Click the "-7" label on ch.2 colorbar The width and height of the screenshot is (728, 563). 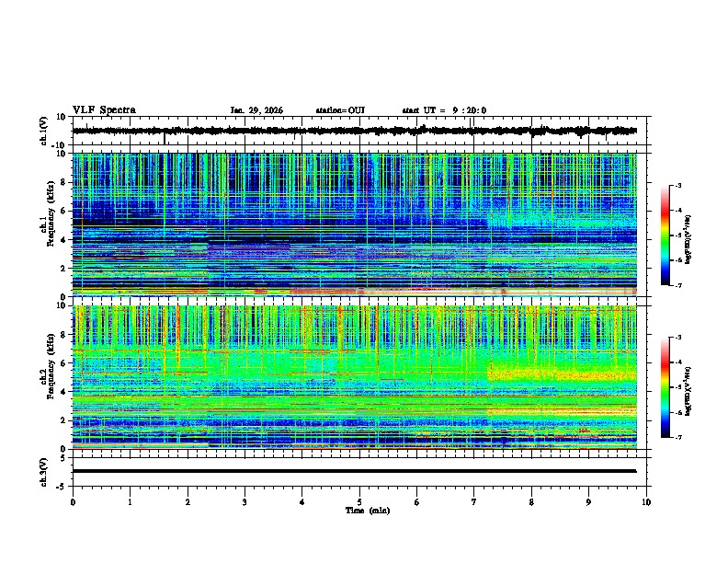coord(678,438)
